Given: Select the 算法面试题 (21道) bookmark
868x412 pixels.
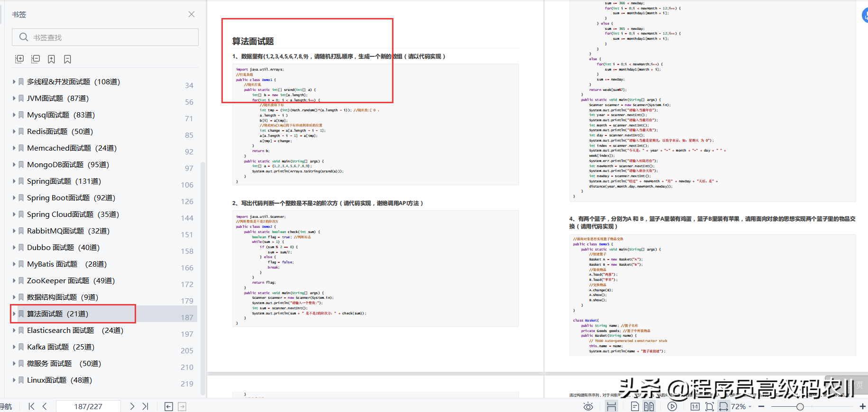Looking at the screenshot, I should pyautogui.click(x=58, y=313).
